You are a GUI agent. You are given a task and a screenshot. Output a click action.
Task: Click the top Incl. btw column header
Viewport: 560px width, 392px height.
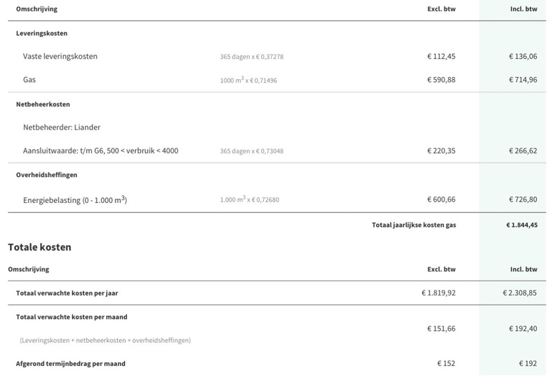point(524,9)
